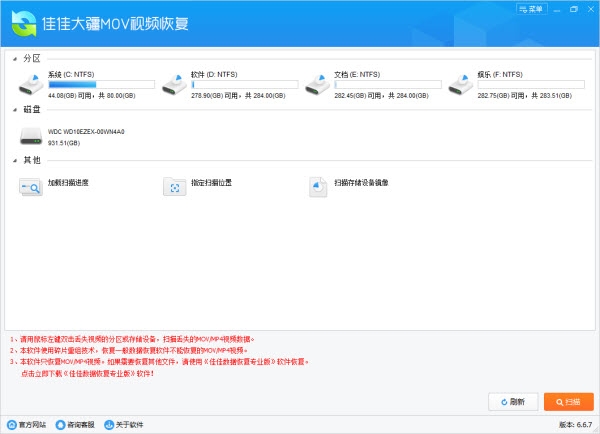Open 关于软件 about info
This screenshot has width=600, height=434.
point(124,425)
